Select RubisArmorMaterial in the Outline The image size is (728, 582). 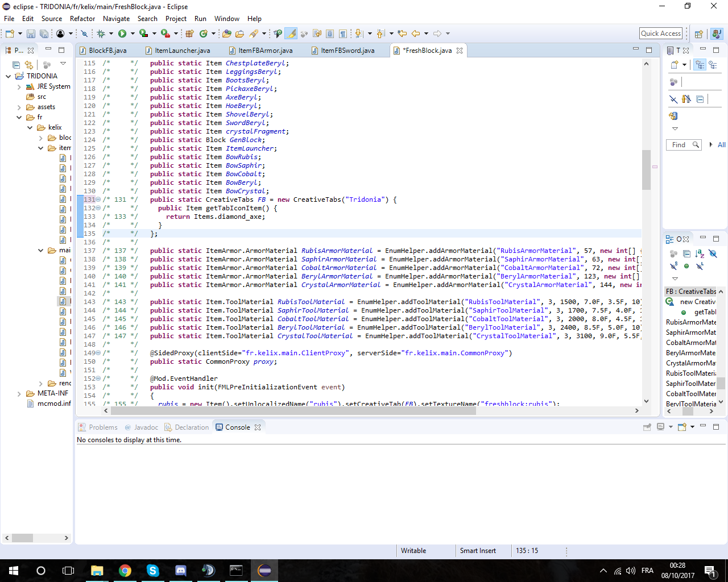pyautogui.click(x=692, y=322)
